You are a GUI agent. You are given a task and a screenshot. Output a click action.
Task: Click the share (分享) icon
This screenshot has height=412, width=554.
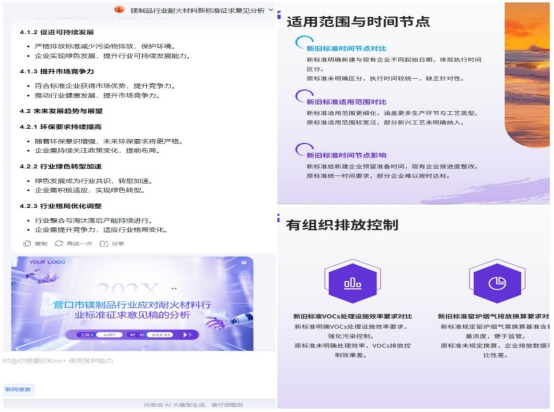click(x=104, y=243)
